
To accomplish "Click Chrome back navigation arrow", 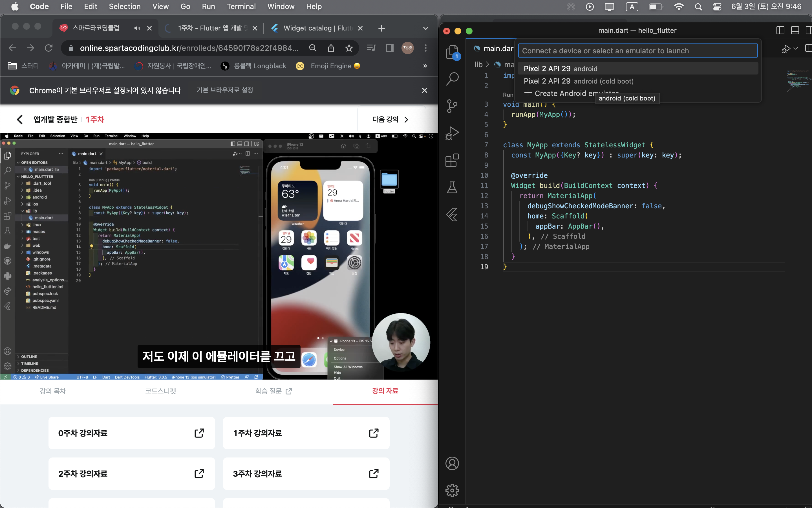I will coord(12,48).
